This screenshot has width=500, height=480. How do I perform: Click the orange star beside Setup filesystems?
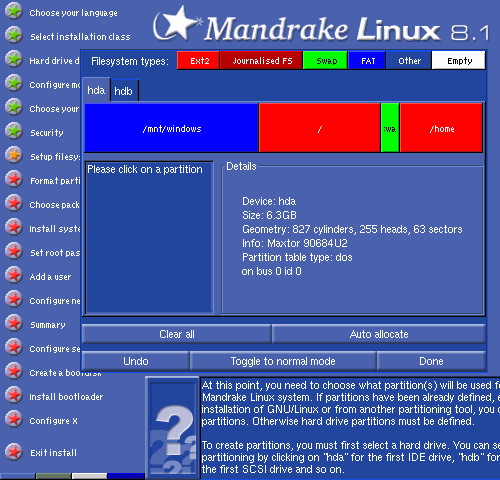14,155
